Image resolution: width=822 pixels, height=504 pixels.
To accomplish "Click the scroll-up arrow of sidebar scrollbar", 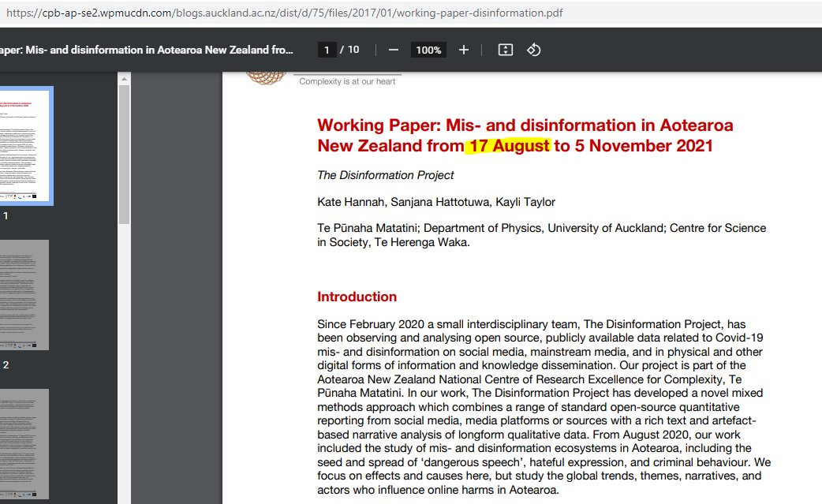I will tap(124, 79).
